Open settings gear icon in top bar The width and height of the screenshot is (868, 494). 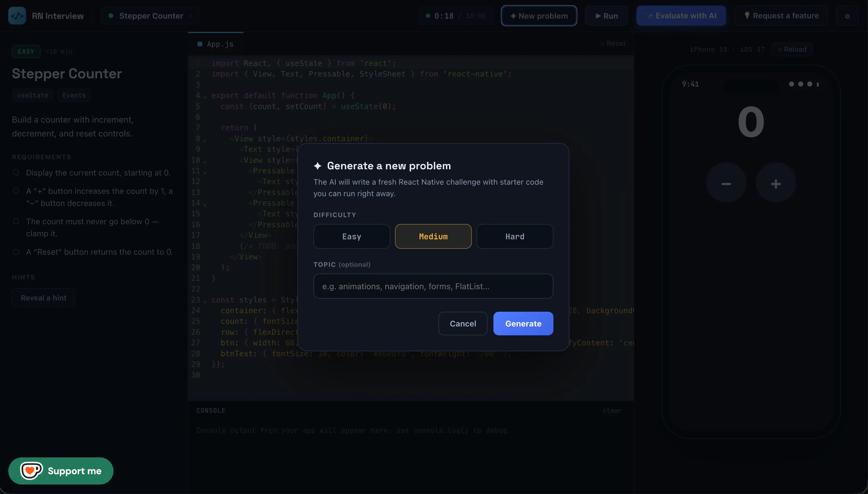coord(847,16)
